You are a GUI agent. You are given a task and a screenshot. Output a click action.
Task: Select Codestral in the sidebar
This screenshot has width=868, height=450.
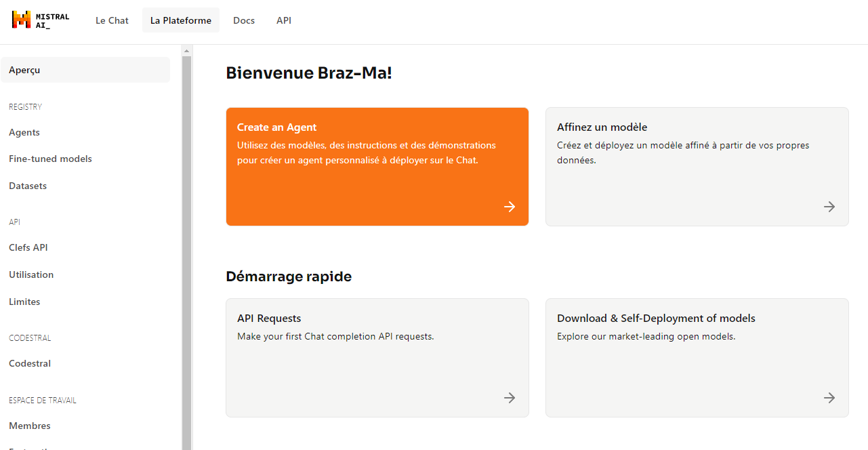pos(30,363)
